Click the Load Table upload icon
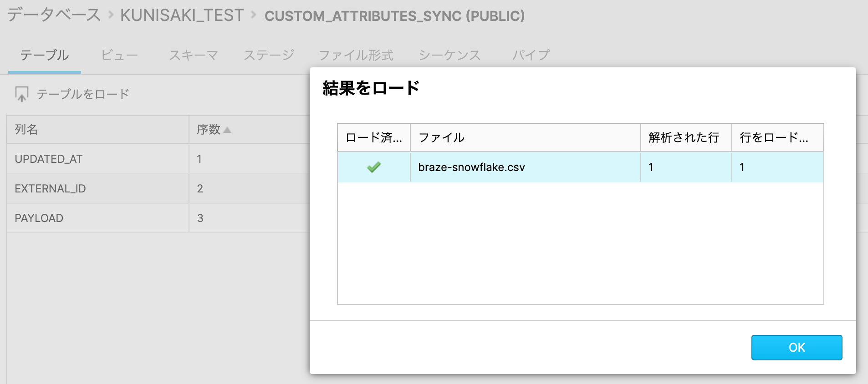Screen dimensions: 868x384 [21, 94]
